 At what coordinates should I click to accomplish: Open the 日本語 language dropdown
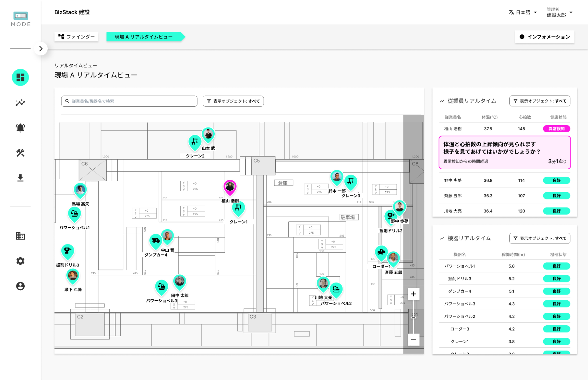(x=523, y=12)
